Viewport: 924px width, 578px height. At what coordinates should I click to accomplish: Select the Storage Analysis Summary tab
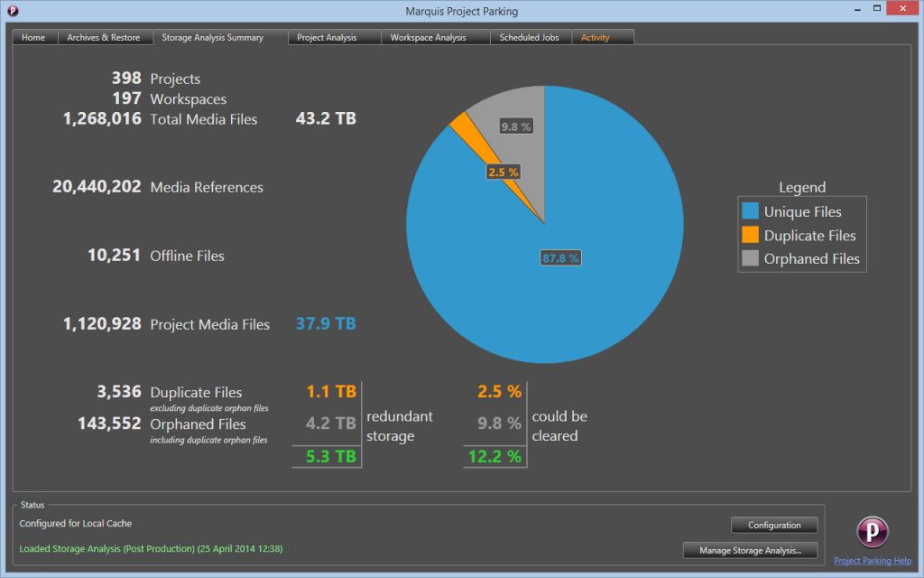point(213,38)
